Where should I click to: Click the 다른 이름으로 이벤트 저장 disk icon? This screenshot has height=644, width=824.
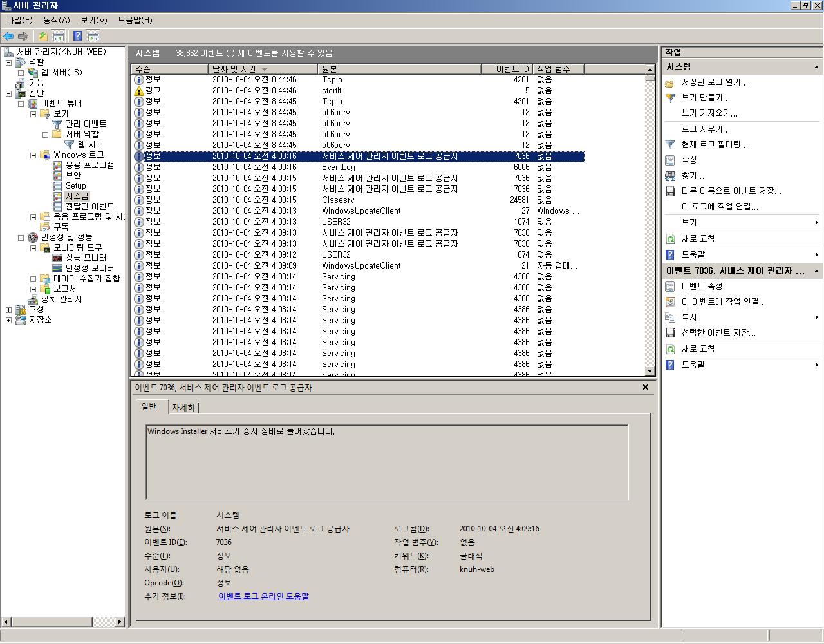tap(670, 191)
